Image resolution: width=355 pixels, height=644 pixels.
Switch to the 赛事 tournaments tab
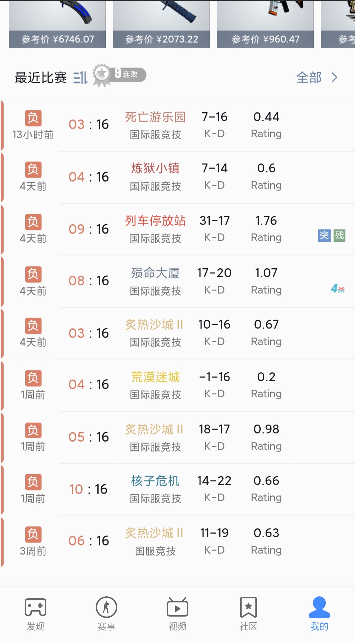[x=106, y=613]
